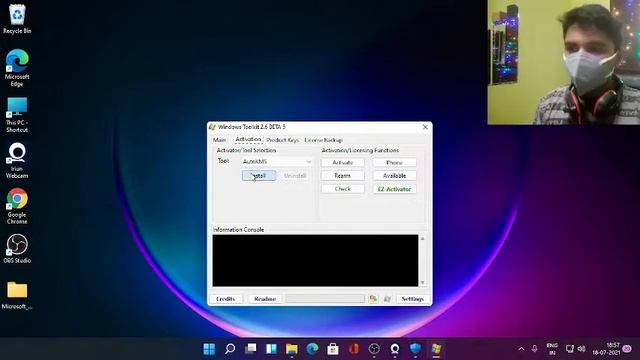Click the Check button
Image resolution: width=640 pixels, height=360 pixels.
click(342, 189)
